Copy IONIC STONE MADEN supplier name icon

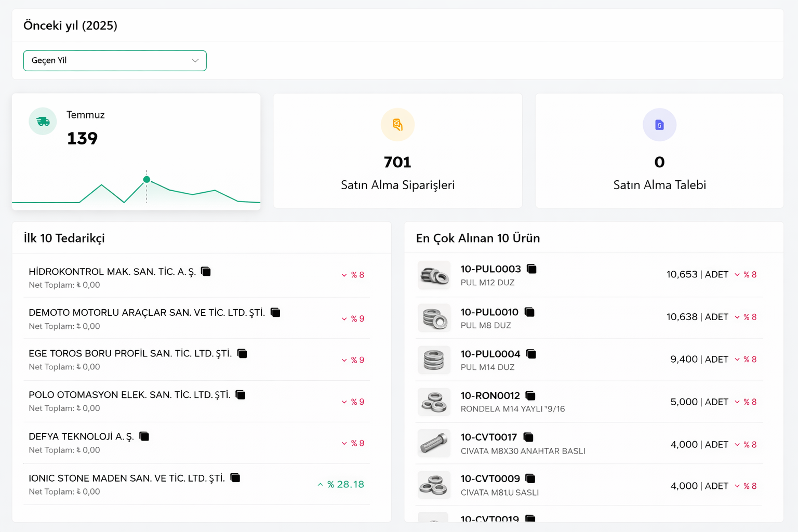pyautogui.click(x=235, y=477)
